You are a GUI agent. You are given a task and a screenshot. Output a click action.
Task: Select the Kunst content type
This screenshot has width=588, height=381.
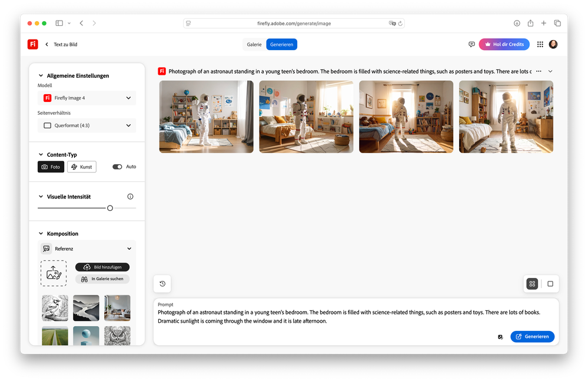[x=82, y=167]
